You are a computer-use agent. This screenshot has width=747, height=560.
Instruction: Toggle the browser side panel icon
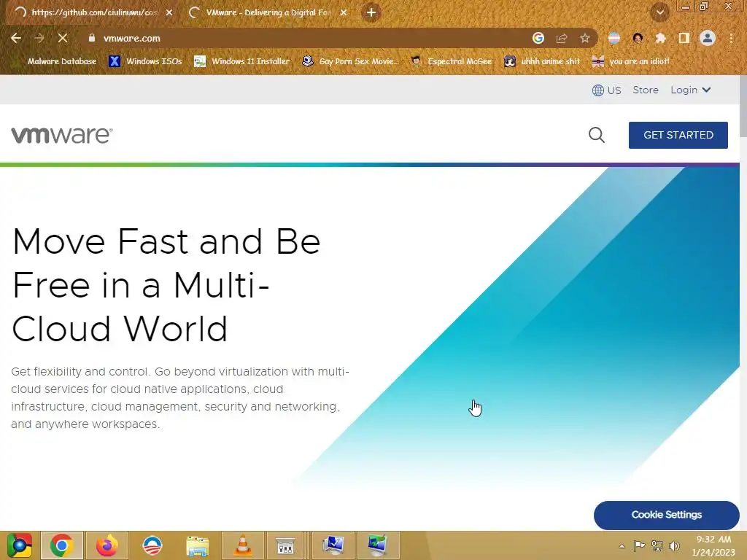tap(684, 38)
